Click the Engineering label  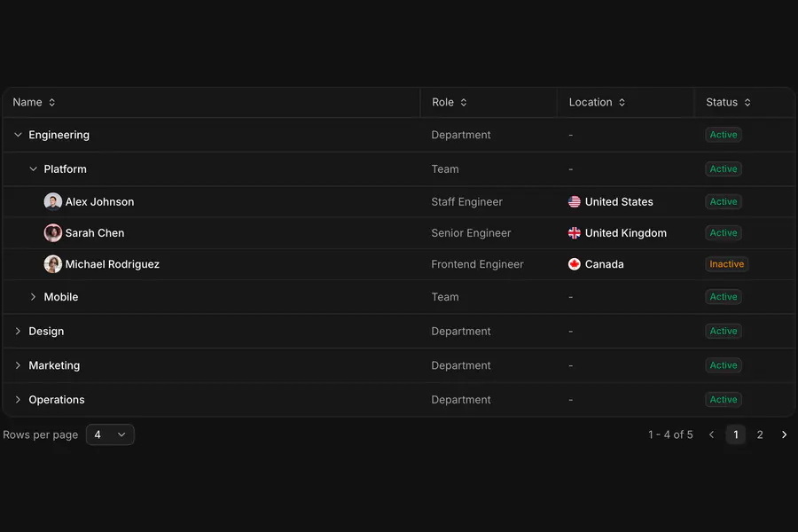tap(59, 135)
